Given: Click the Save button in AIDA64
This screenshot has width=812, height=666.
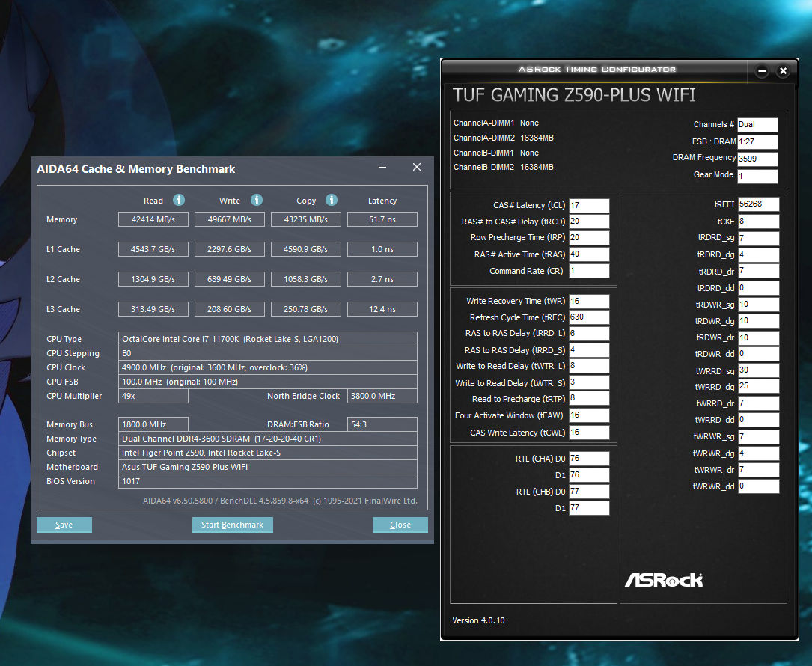Looking at the screenshot, I should [x=64, y=525].
